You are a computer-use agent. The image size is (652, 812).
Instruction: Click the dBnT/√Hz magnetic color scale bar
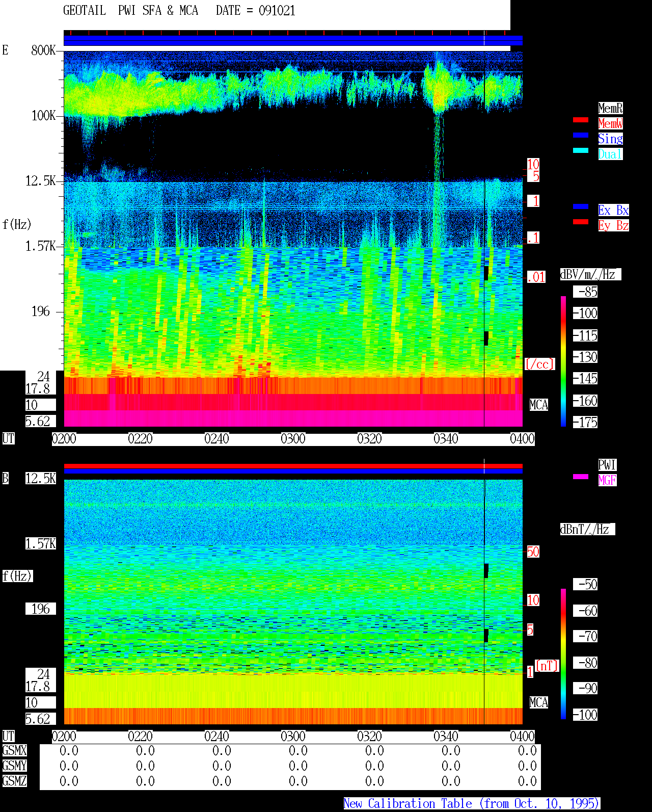pos(563,654)
